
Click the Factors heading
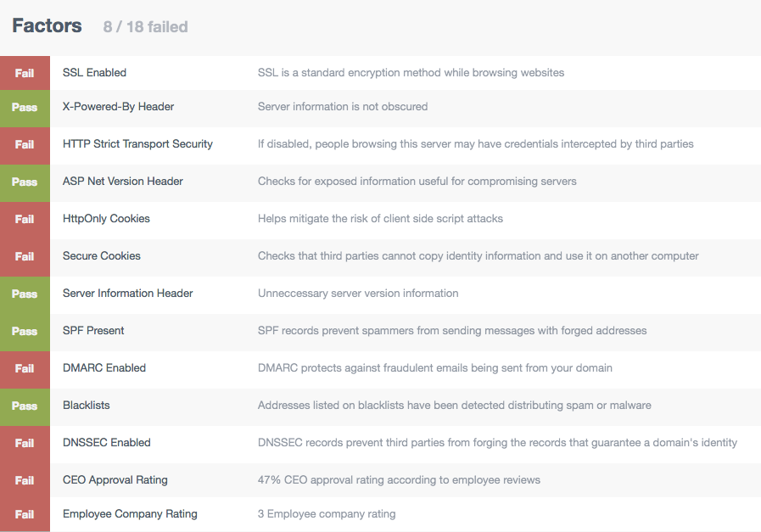[x=47, y=25]
